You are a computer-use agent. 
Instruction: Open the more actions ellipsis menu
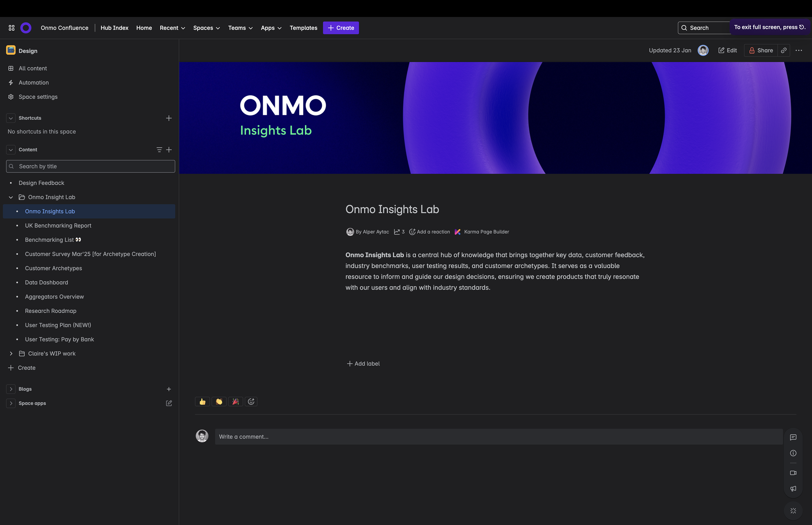[x=799, y=51]
